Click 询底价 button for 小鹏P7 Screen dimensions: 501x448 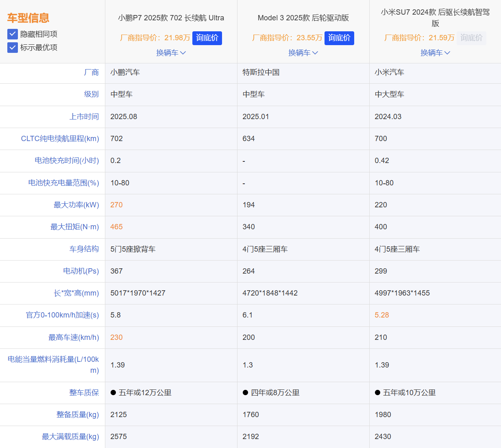(207, 38)
